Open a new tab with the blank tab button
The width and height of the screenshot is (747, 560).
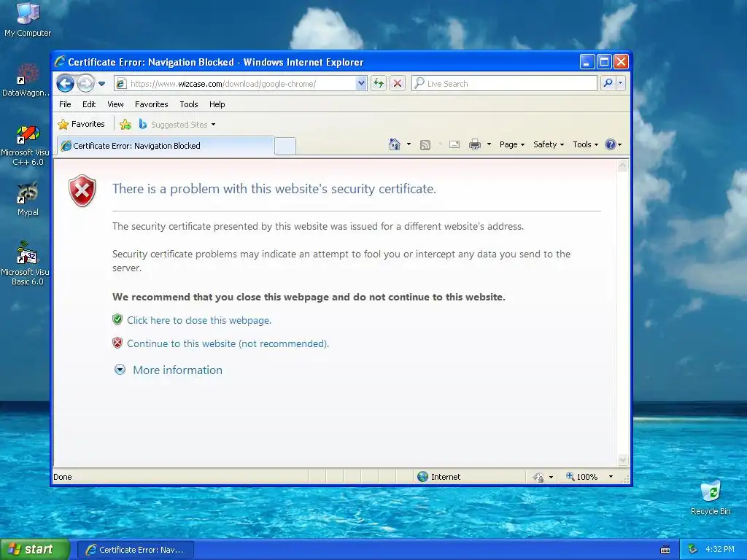[x=285, y=146]
